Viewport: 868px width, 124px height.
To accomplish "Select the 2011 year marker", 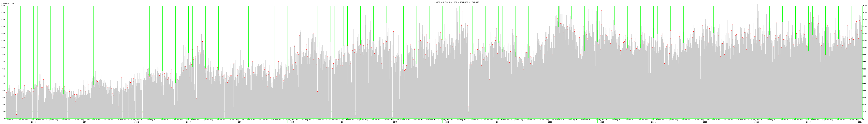I will click(85, 122).
